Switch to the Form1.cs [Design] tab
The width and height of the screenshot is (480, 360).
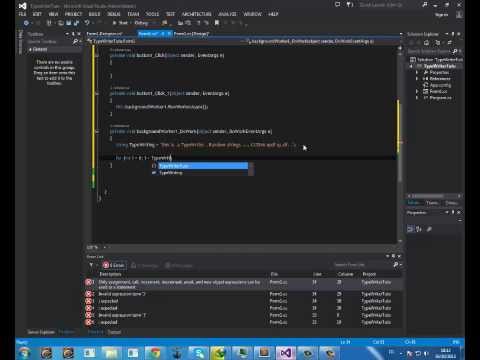(x=191, y=34)
